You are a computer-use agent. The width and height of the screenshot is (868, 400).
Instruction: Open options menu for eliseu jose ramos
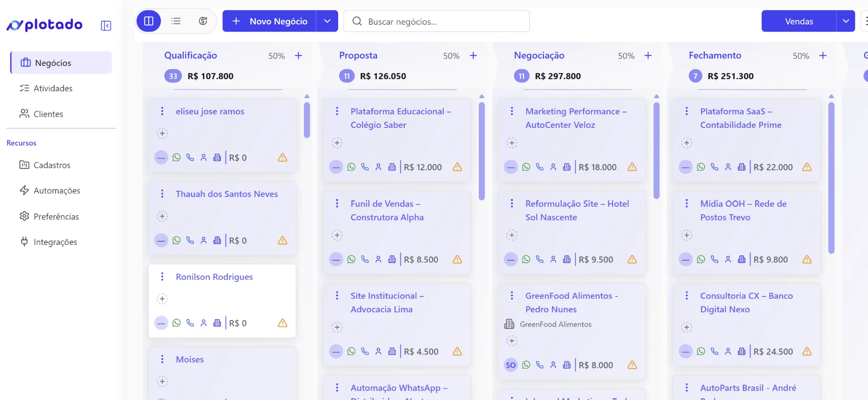(x=162, y=111)
